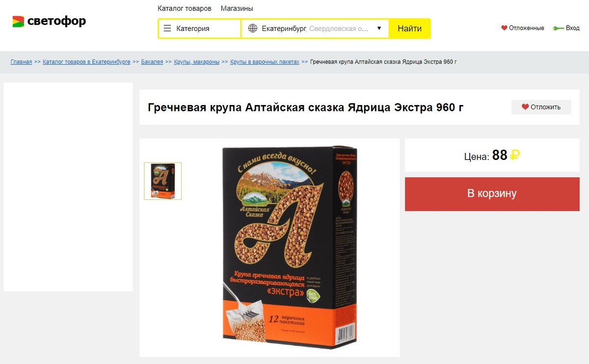Click the green key icon for Вход
Screen dimensions: 589x364
[x=558, y=28]
